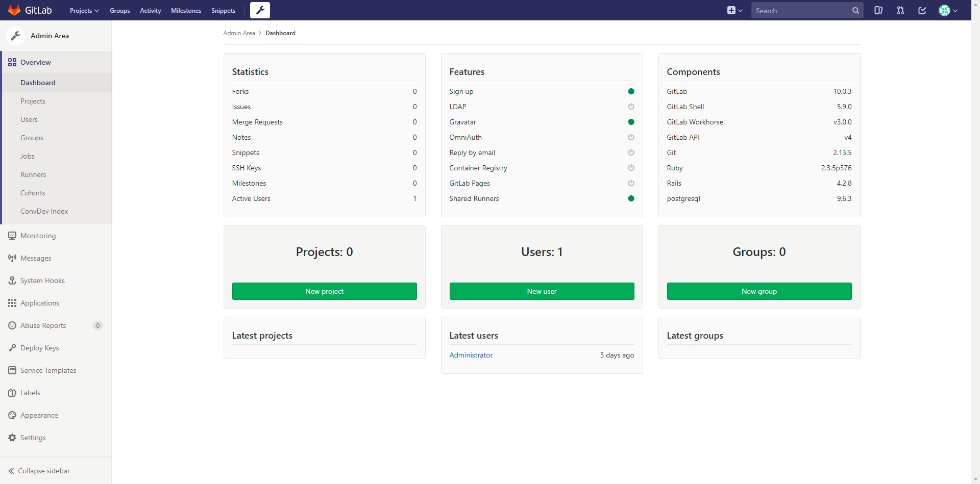Click the search magnifier icon
980x484 pixels.
pos(855,11)
